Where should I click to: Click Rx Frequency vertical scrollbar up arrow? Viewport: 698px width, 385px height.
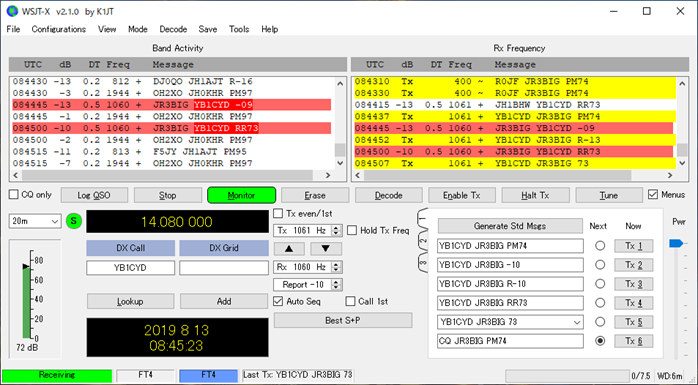tap(682, 83)
